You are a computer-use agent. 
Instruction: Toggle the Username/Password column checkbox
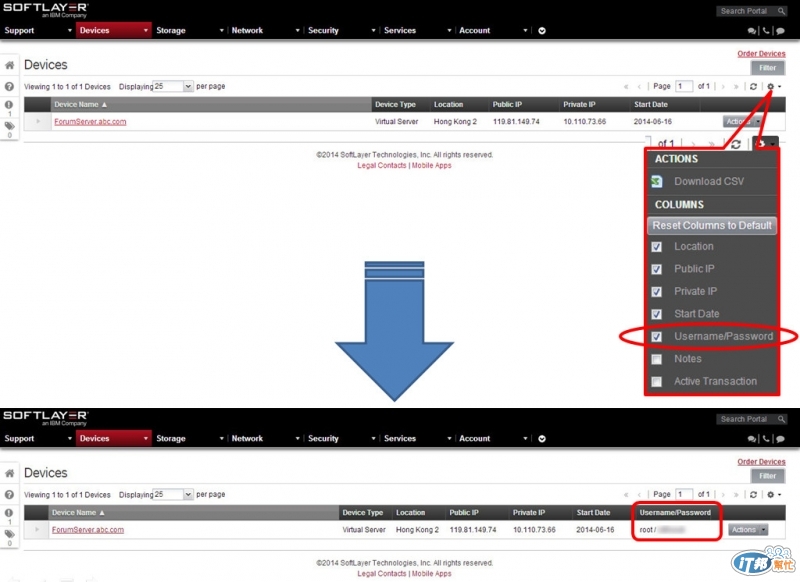pyautogui.click(x=657, y=337)
